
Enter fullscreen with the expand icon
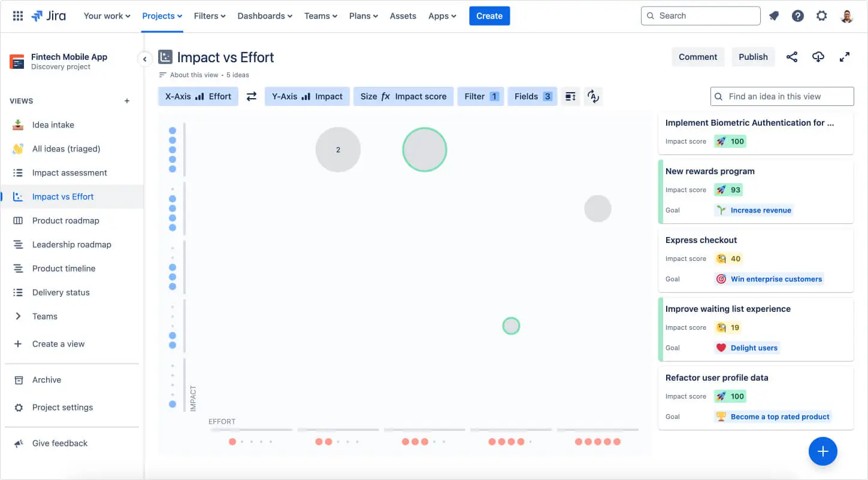coord(845,57)
